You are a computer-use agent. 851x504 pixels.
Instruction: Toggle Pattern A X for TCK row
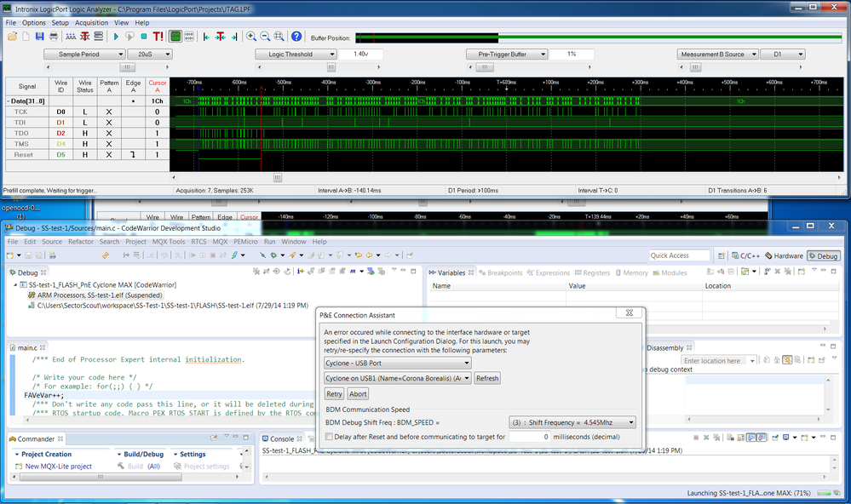click(x=109, y=112)
